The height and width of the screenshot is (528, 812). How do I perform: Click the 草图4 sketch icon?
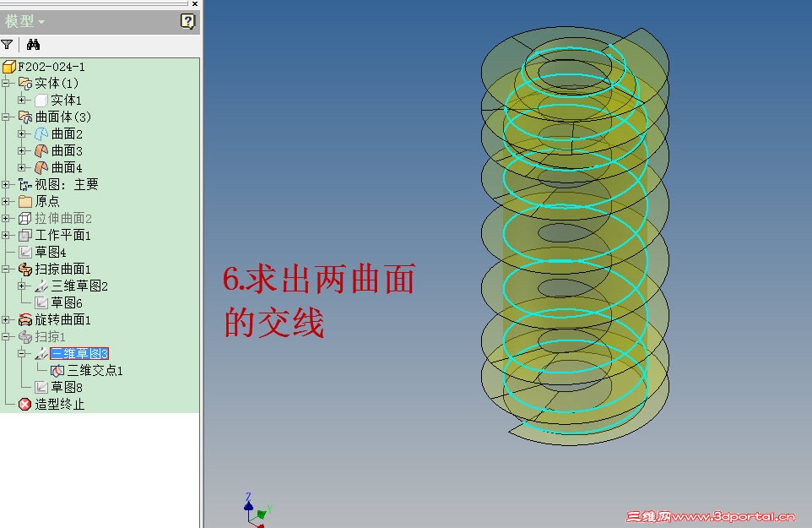(24, 252)
